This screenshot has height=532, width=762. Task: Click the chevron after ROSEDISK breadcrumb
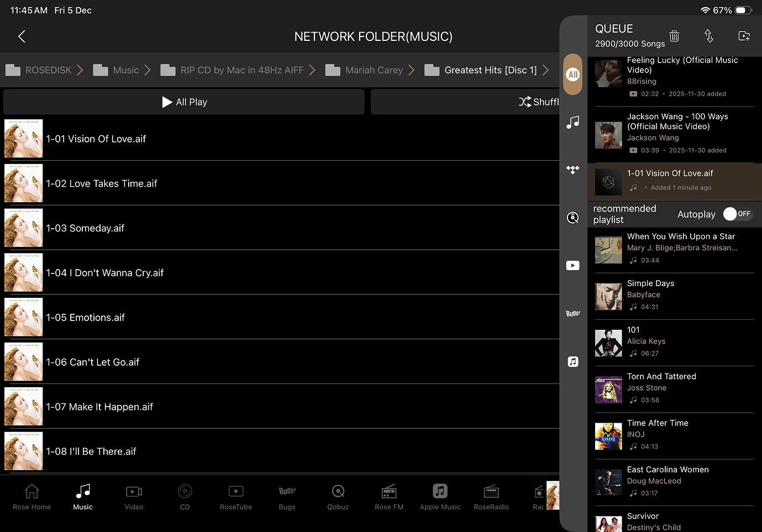(80, 70)
